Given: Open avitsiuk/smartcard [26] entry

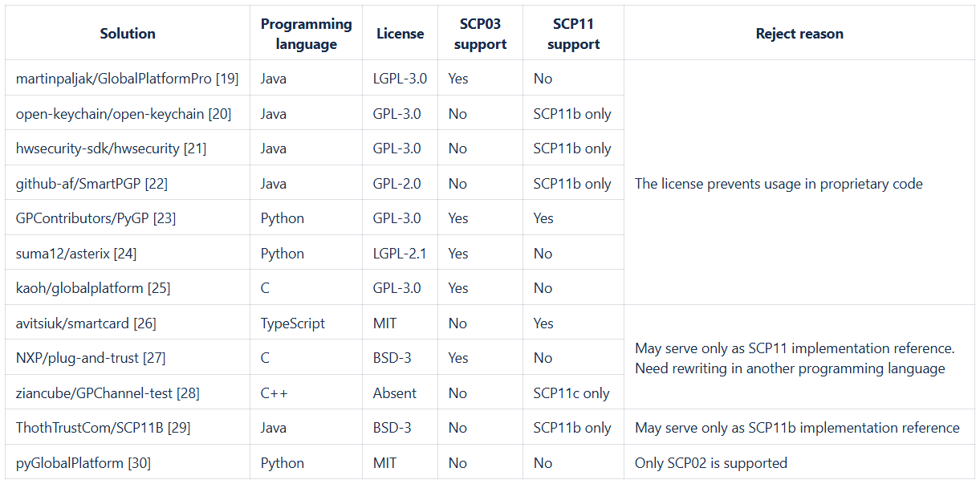Looking at the screenshot, I should point(86,323).
